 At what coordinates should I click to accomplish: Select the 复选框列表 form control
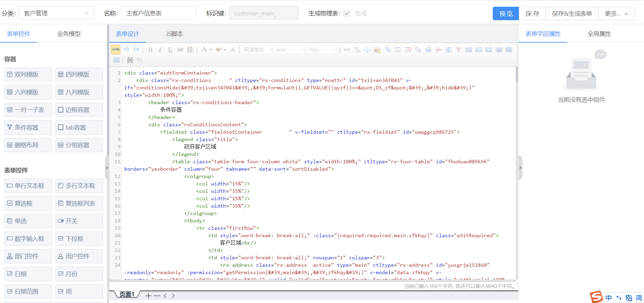[x=79, y=203]
